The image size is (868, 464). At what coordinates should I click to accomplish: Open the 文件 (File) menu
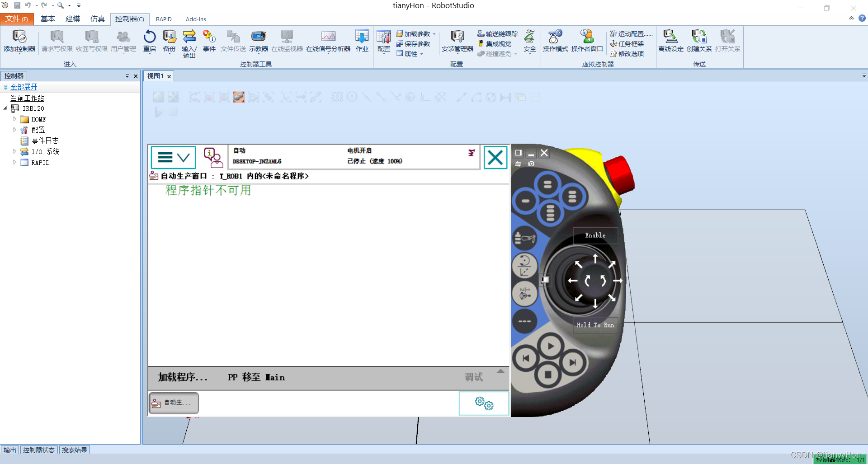(17, 19)
